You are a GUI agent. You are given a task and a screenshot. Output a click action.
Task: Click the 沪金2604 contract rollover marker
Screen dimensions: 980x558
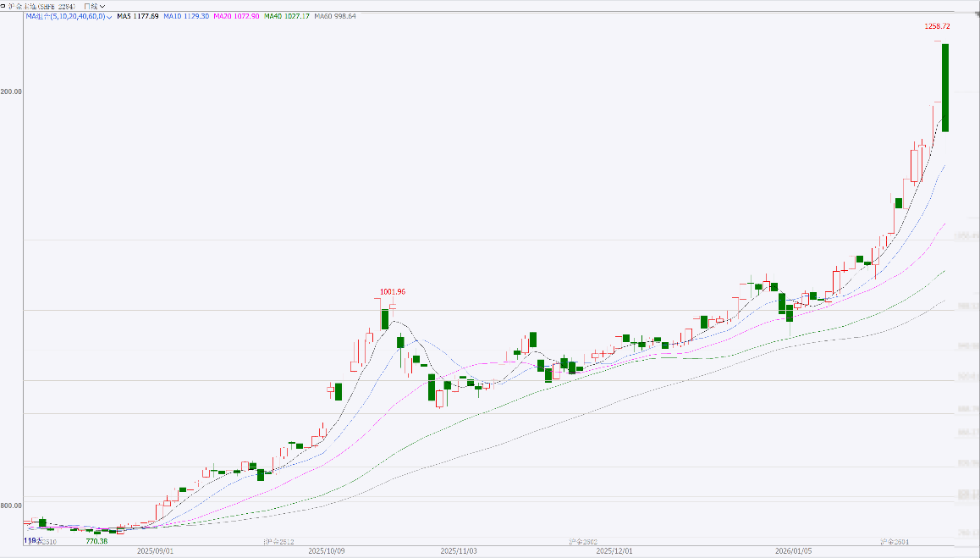tap(894, 540)
